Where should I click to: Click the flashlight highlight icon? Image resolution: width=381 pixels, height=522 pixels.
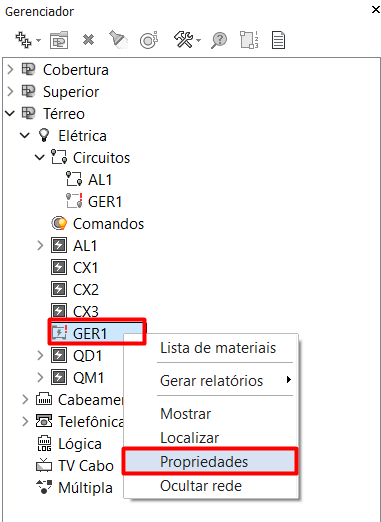(118, 40)
